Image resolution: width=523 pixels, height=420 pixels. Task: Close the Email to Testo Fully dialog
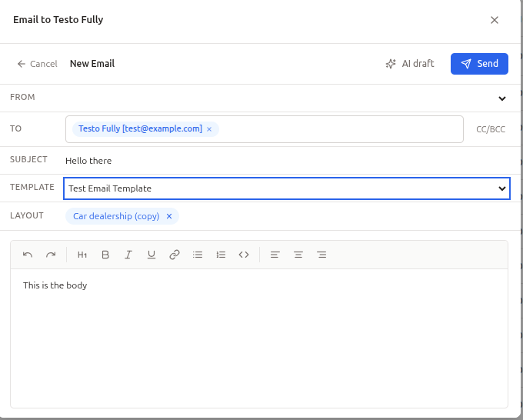tap(495, 20)
